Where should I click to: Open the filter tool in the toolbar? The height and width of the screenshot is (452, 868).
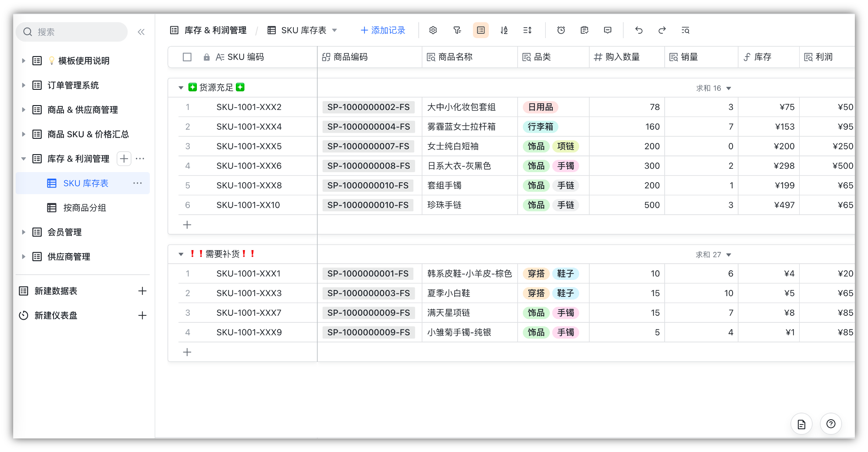pos(457,30)
